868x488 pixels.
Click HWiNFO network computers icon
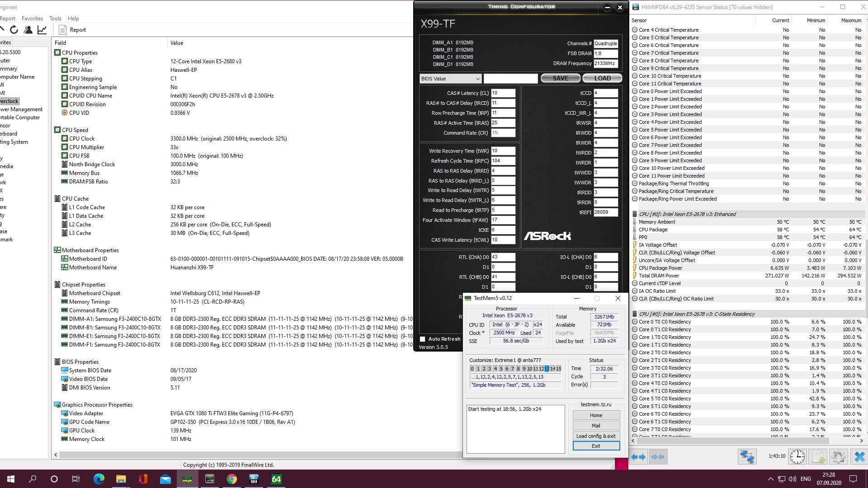(x=747, y=457)
